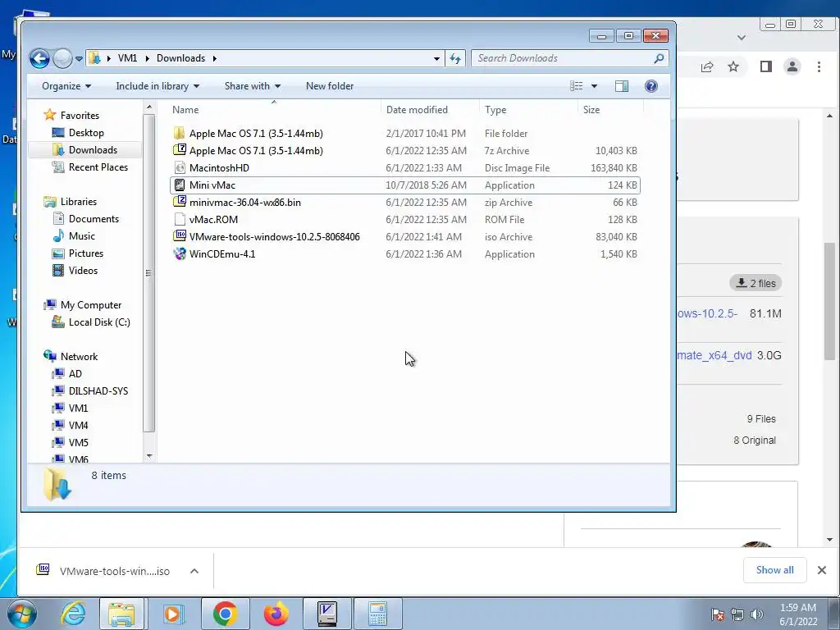Click Libraries in navigation pane
840x630 pixels.
tap(78, 202)
